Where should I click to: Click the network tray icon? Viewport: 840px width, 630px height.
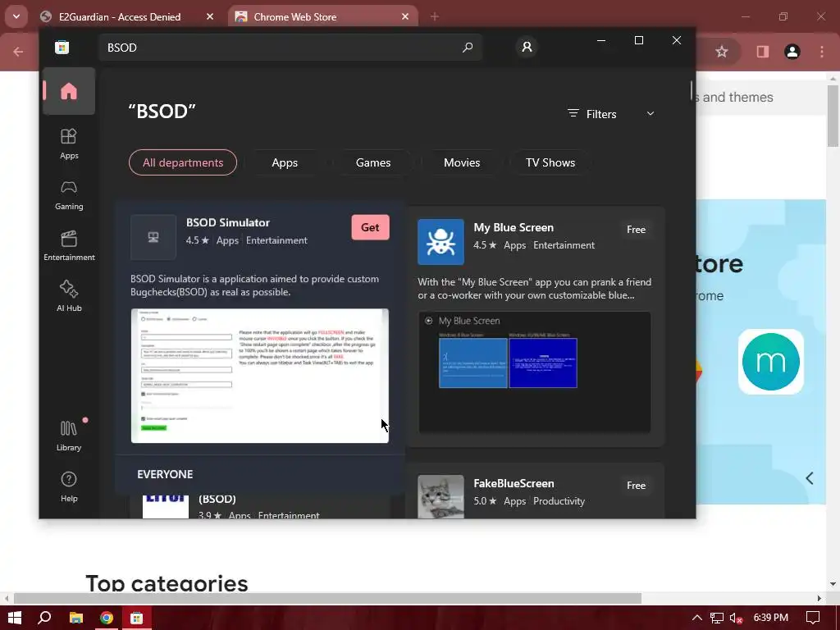716,619
